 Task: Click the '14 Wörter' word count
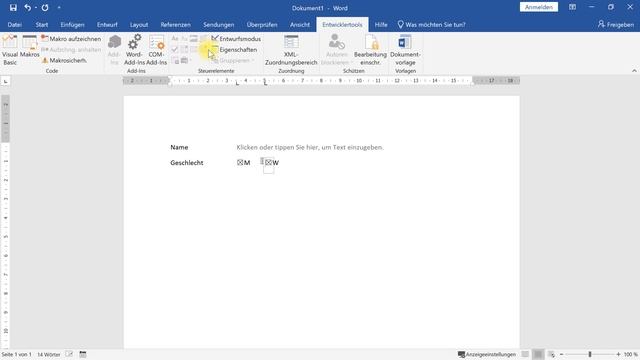49,354
